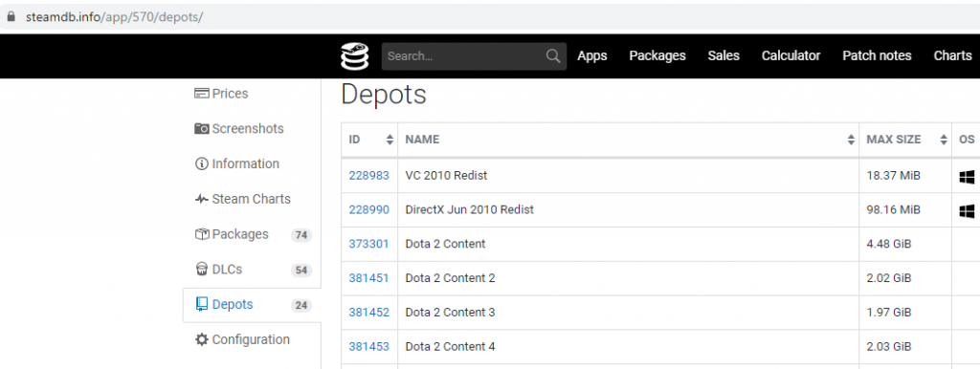Click the Information circle icon
The height and width of the screenshot is (369, 980).
(201, 164)
